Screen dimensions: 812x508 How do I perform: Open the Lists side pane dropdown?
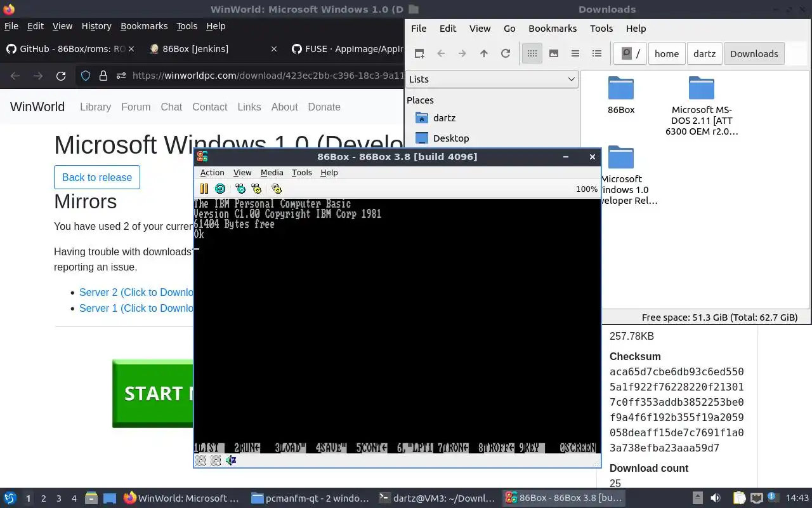click(x=492, y=79)
